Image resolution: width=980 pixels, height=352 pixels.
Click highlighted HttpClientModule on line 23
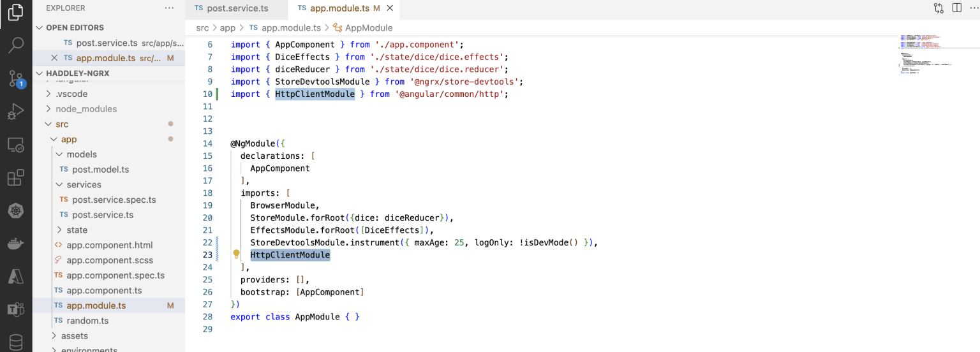290,255
